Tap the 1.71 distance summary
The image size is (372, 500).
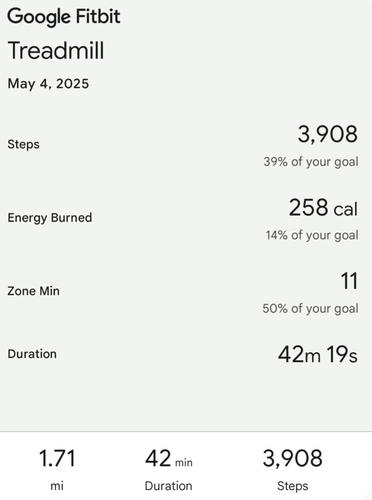(57, 458)
